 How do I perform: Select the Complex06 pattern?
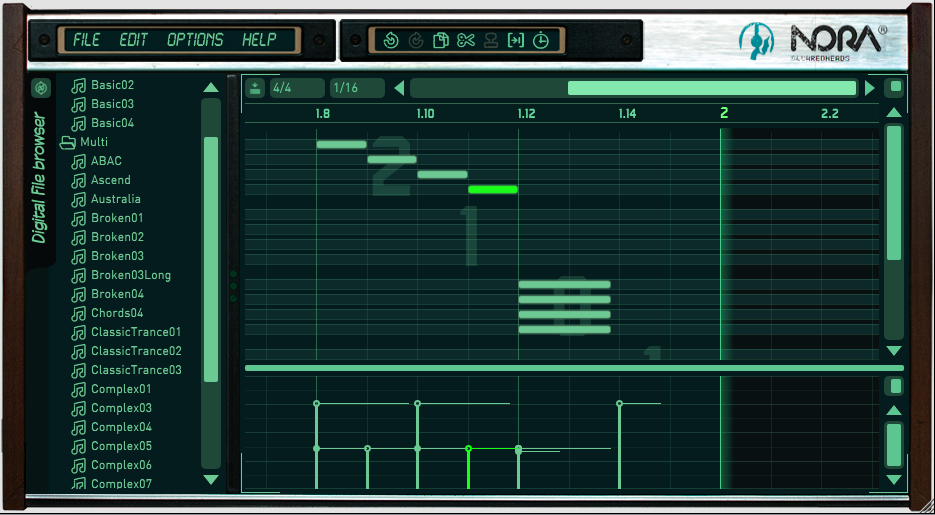coord(121,465)
